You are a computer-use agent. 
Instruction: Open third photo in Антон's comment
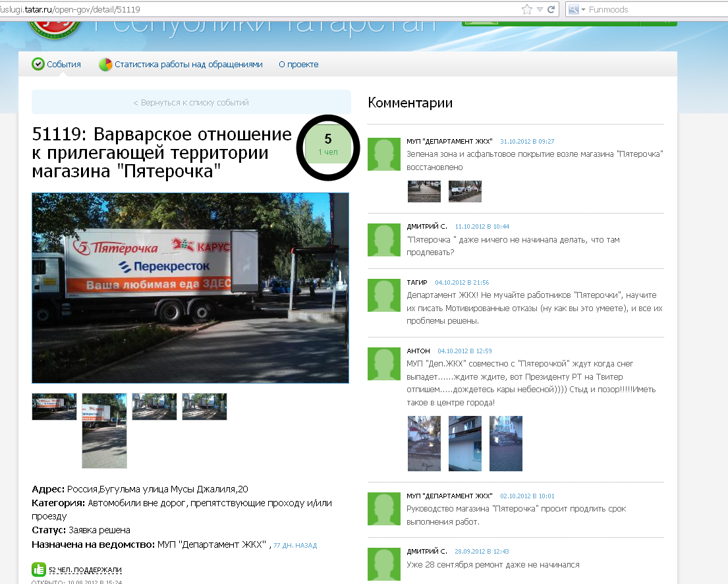(x=505, y=444)
